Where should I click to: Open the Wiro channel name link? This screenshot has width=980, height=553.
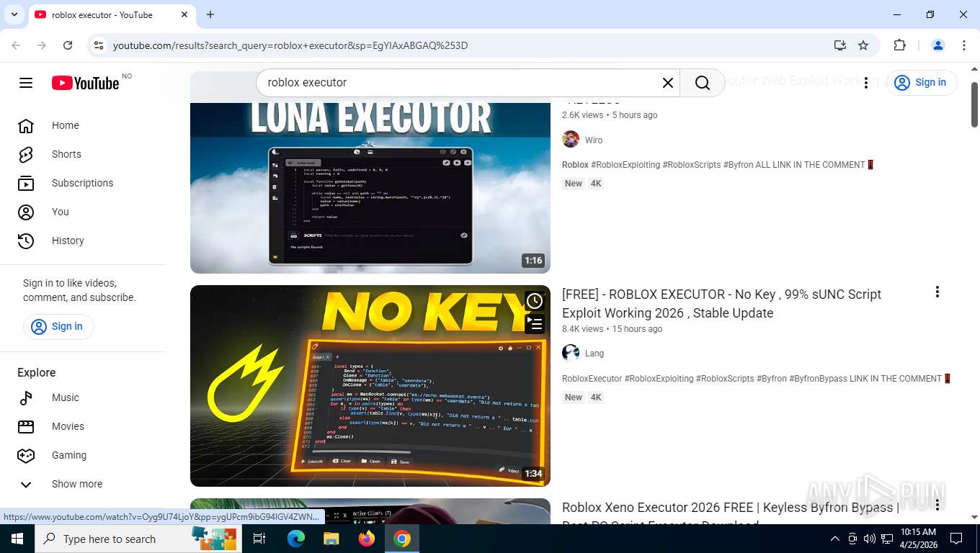(x=594, y=140)
